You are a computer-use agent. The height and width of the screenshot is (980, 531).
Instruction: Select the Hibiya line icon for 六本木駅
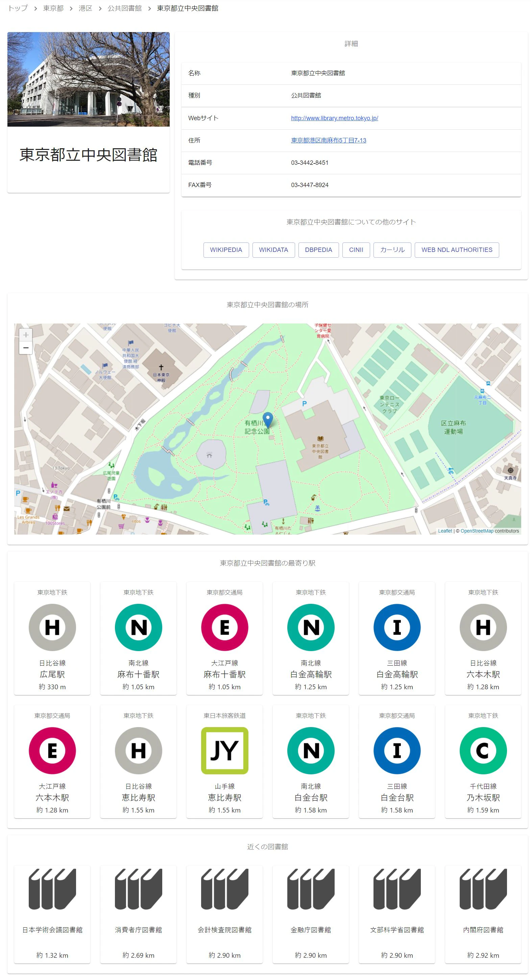click(483, 627)
